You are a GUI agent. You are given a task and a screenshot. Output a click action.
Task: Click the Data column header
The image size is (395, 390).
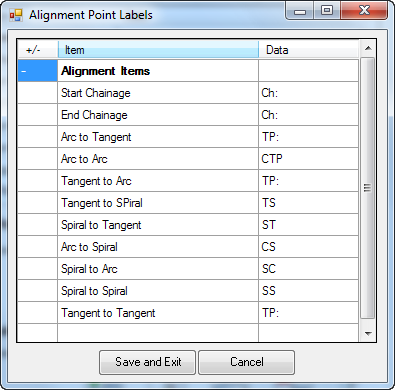[x=308, y=50]
